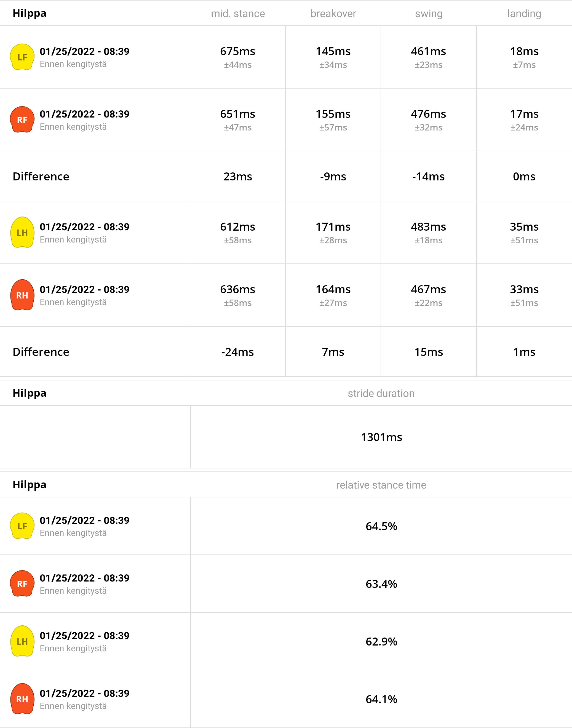Select the breakover column header

(x=333, y=14)
